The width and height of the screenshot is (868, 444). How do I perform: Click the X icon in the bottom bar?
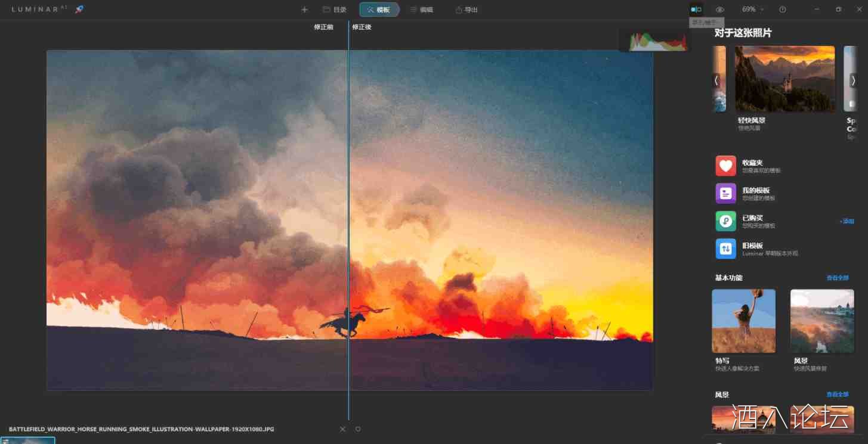(342, 429)
